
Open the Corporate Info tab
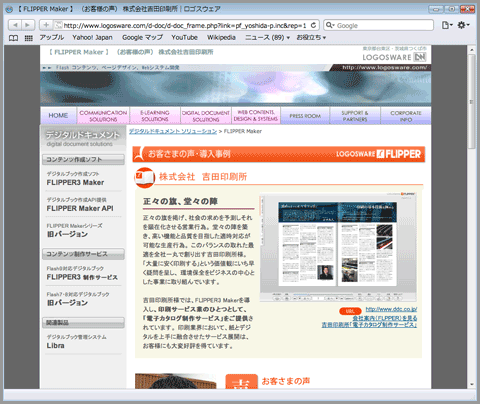(406, 116)
